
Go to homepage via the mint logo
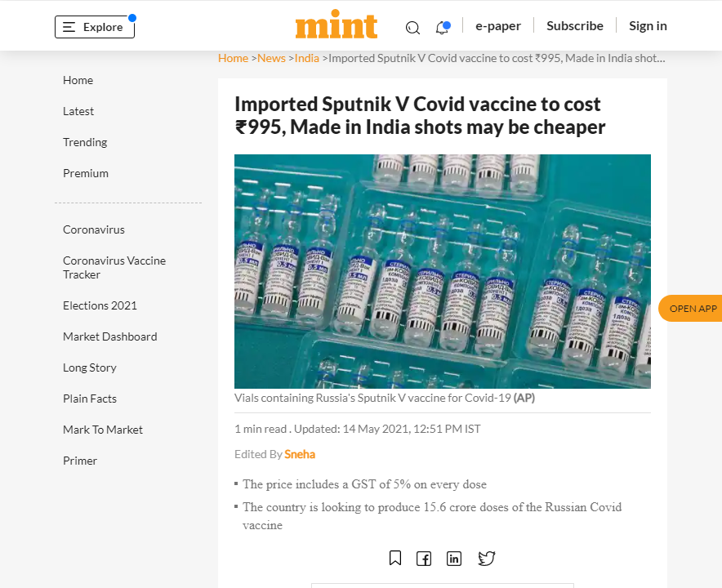[x=336, y=25]
